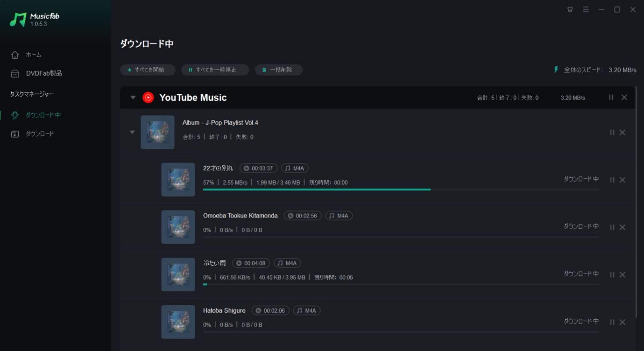Pause the Hatoba Shigure download
This screenshot has width=644, height=351.
click(x=612, y=322)
